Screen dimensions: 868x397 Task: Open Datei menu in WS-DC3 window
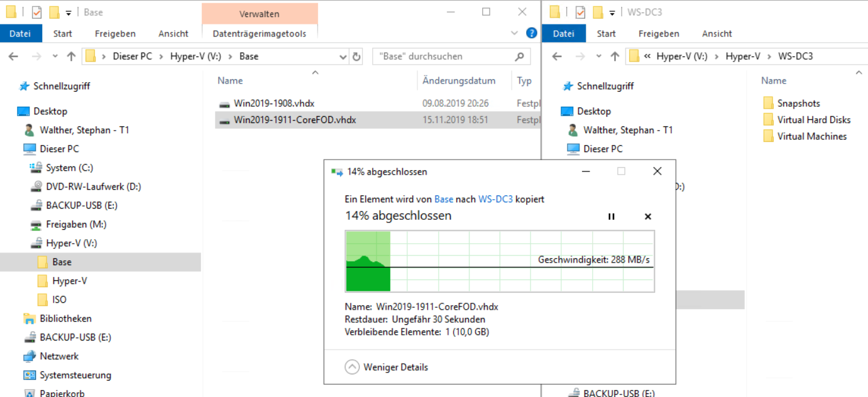click(563, 33)
